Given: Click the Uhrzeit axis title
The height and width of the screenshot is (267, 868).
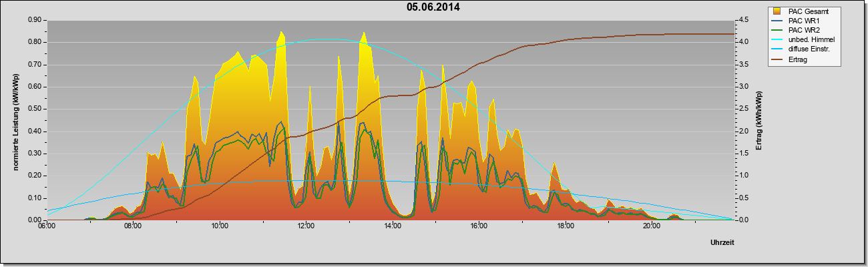Looking at the screenshot, I should [x=722, y=243].
